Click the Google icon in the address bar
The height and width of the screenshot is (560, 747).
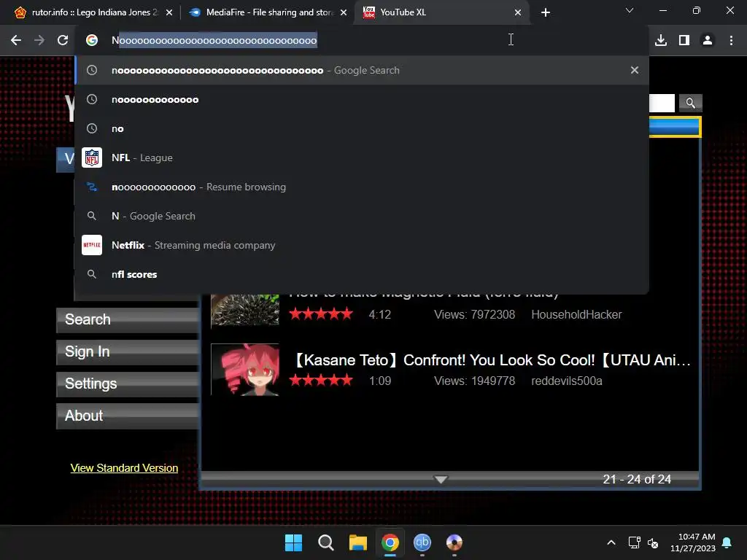pos(92,40)
